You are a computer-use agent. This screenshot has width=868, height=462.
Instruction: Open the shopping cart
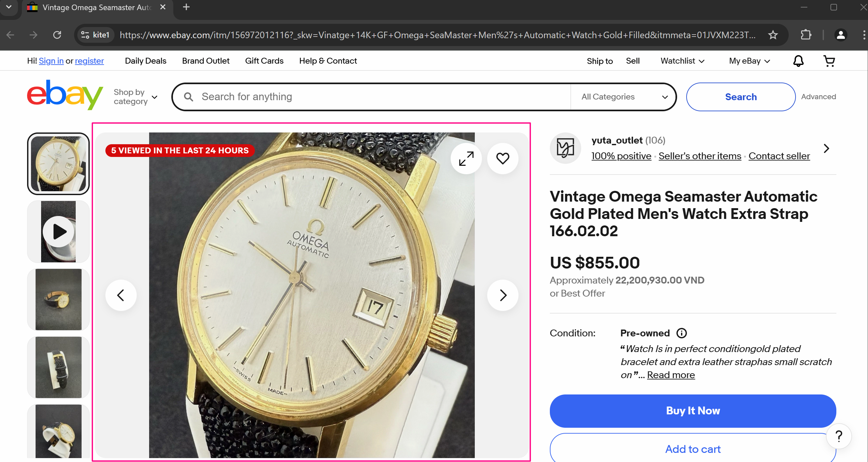[829, 61]
